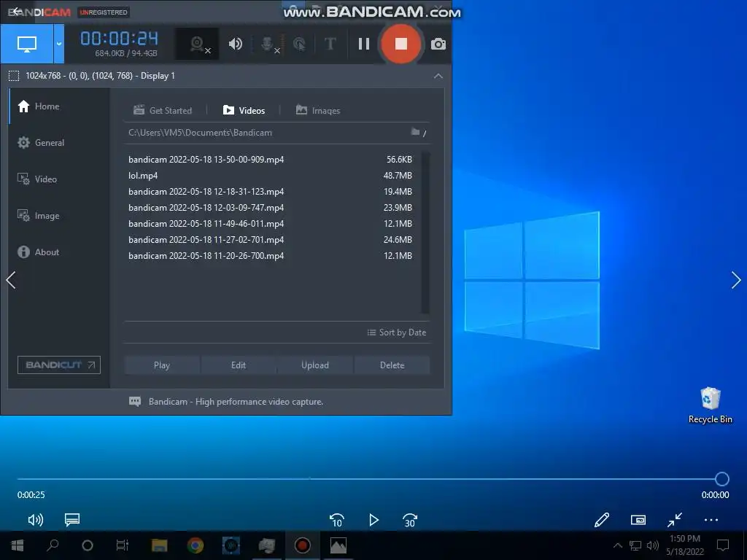Click the rectangle area selection icon
This screenshot has width=747, height=560.
[14, 76]
